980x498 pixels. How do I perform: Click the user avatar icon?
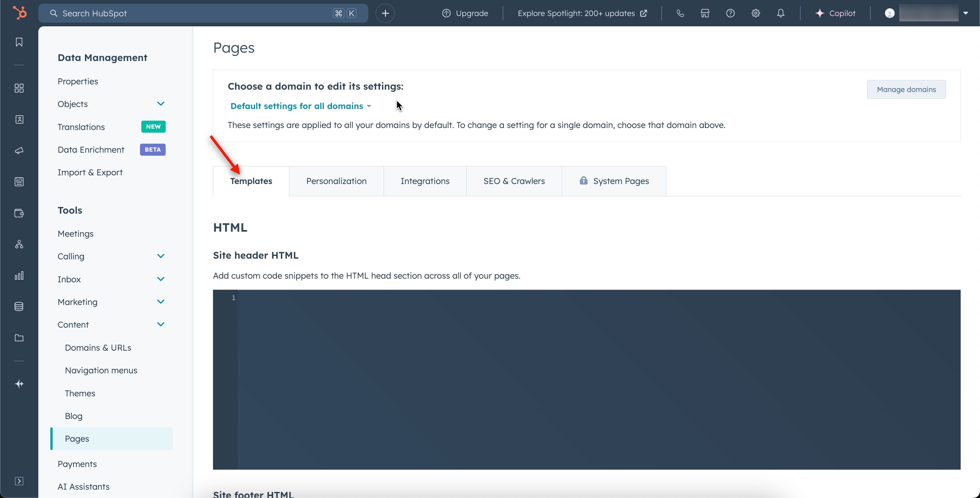[889, 13]
